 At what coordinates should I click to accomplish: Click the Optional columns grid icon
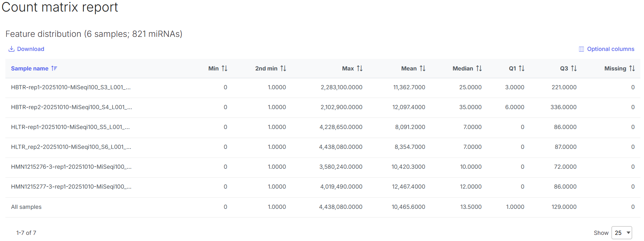581,49
